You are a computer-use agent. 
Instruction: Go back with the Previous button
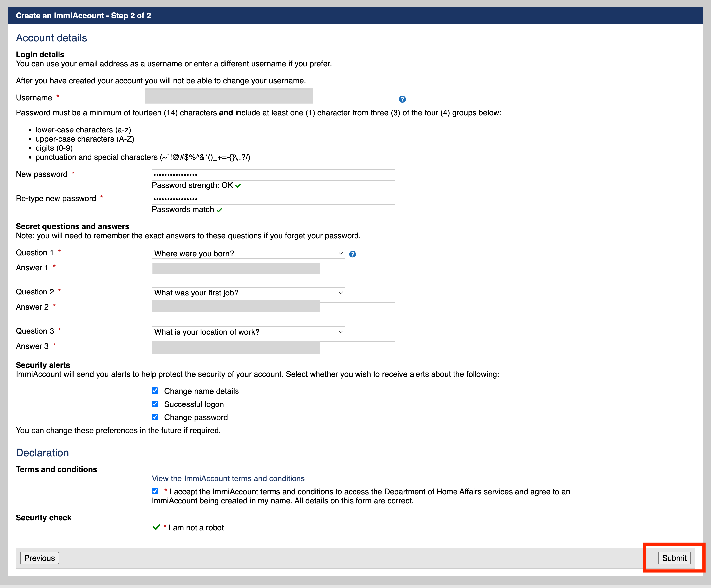pos(39,558)
